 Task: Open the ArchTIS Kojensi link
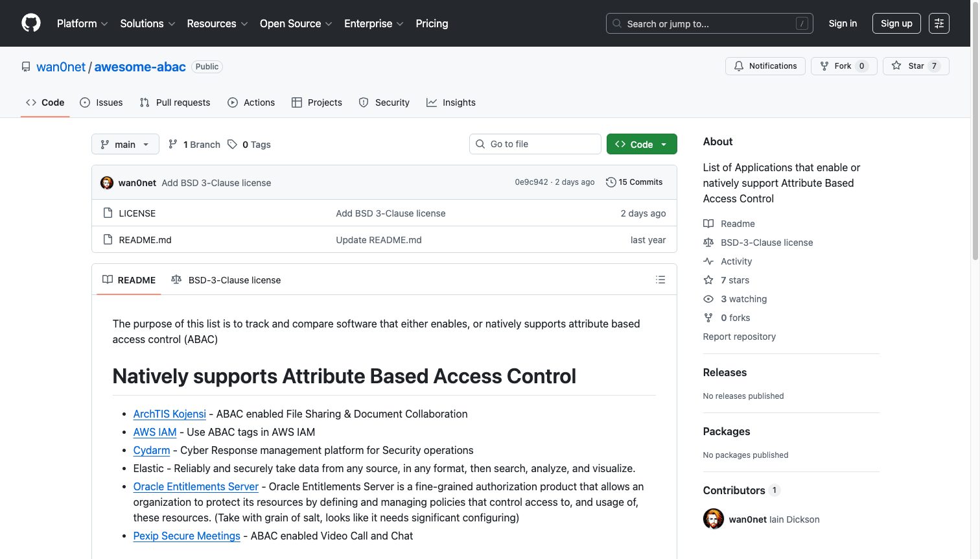click(169, 414)
